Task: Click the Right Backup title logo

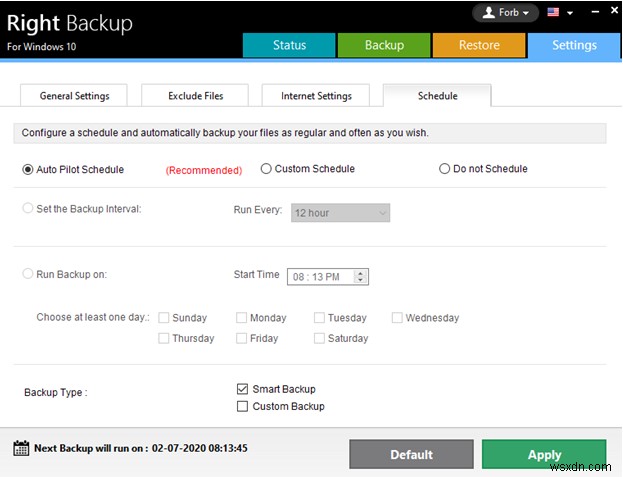Action: 70,24
